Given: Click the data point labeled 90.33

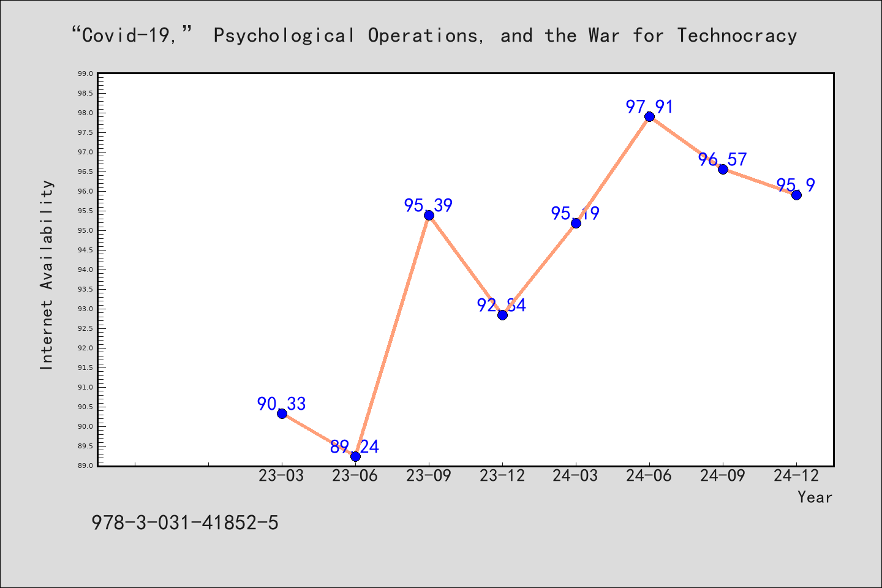Looking at the screenshot, I should tap(282, 413).
